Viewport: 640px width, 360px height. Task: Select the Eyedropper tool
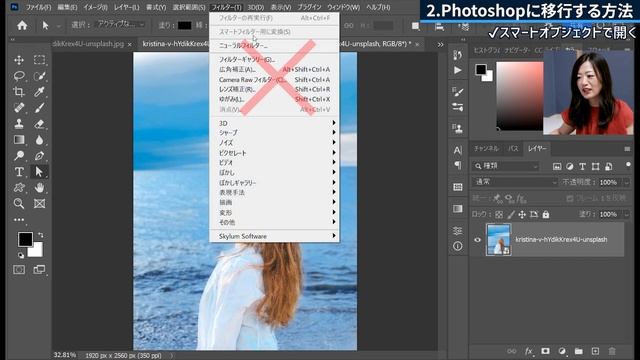click(x=40, y=92)
